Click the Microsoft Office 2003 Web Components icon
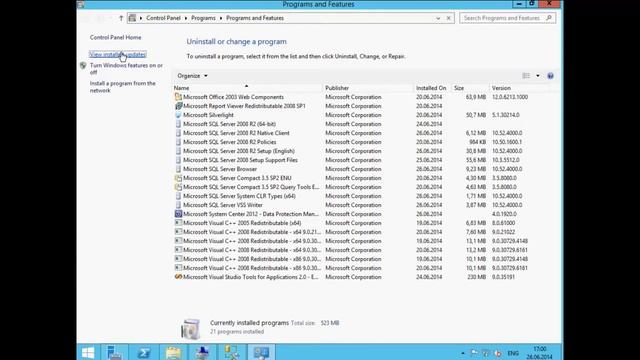Viewport: 640px width, 360px height. pos(178,97)
